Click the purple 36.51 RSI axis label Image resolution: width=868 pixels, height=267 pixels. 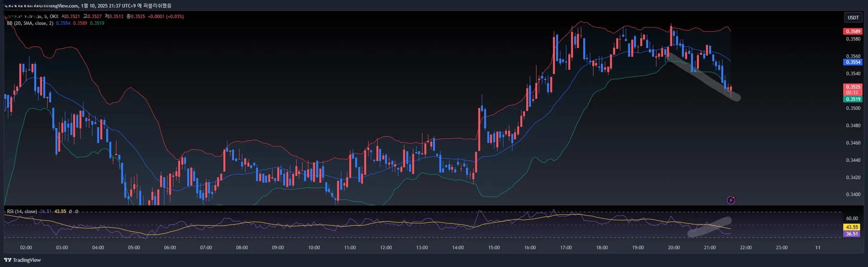(x=852, y=234)
